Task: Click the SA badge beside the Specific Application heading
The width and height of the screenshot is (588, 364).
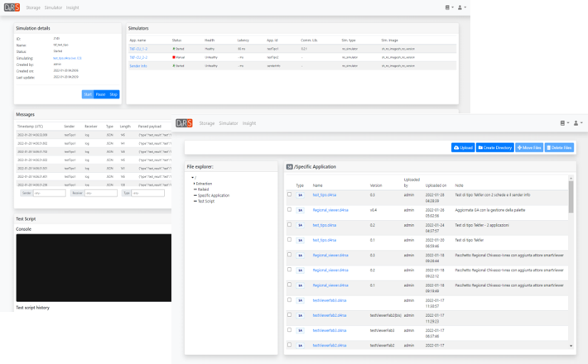Action: tap(289, 167)
